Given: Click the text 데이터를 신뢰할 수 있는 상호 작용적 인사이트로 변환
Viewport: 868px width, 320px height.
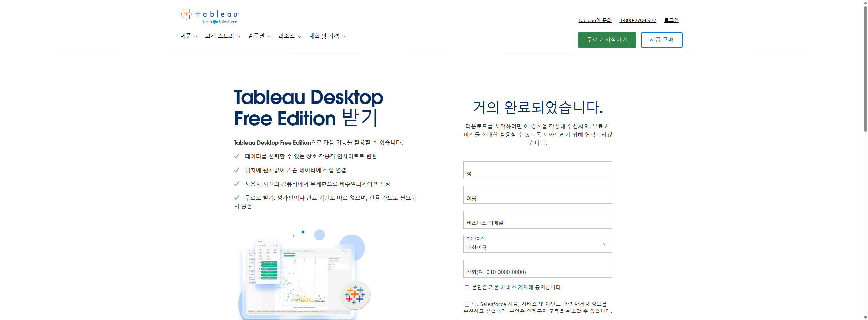Looking at the screenshot, I should coord(311,156).
